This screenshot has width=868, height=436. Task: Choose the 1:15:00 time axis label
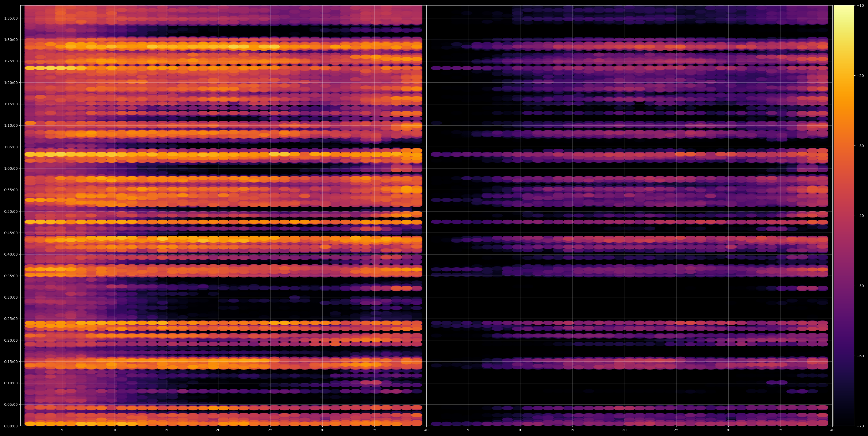(11, 104)
